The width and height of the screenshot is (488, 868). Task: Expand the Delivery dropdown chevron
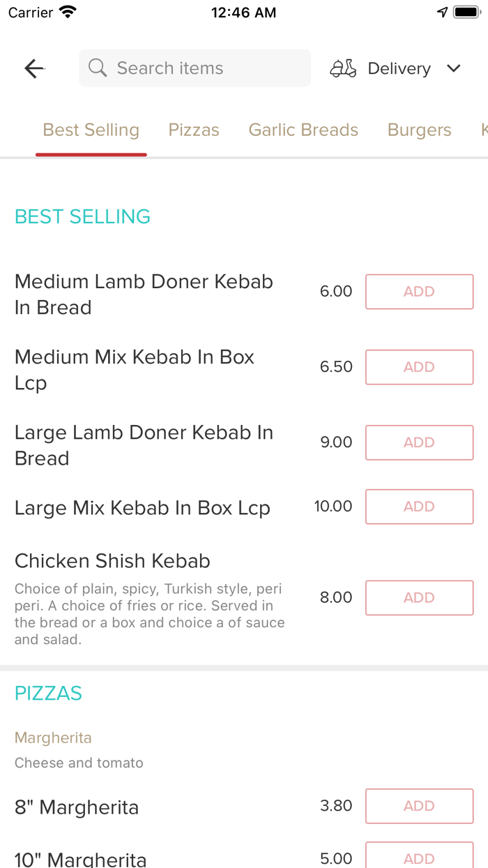tap(454, 68)
